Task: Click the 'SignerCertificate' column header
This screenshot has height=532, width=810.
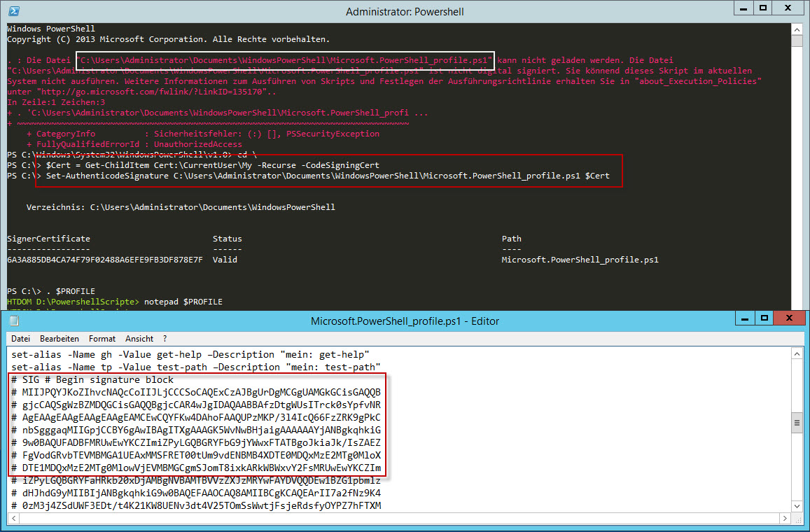Action: click(48, 239)
